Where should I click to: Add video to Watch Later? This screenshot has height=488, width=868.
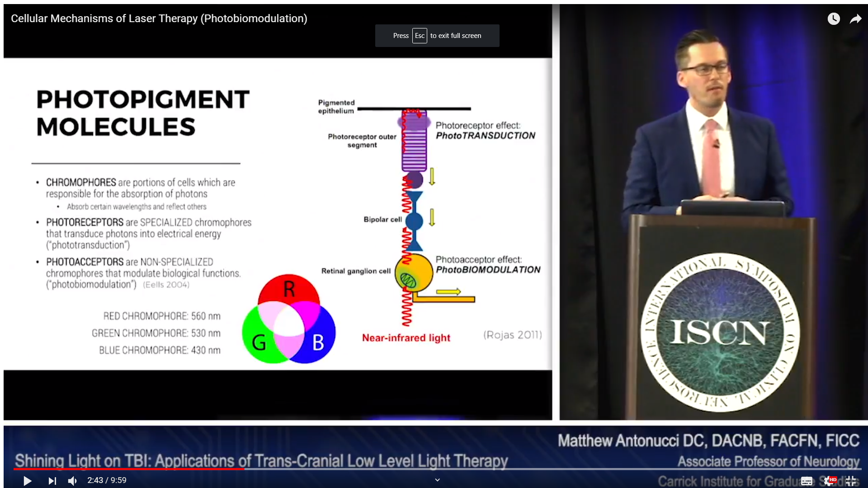[834, 19]
